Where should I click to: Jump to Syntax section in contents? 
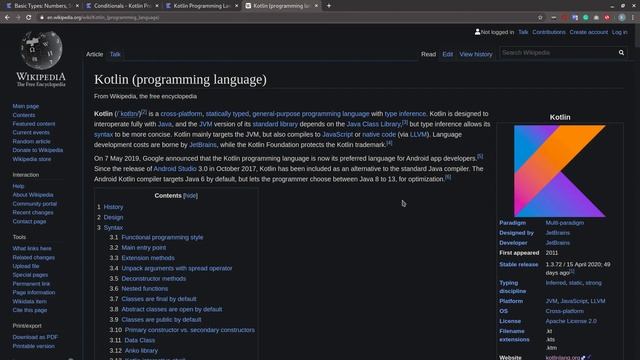[113, 228]
